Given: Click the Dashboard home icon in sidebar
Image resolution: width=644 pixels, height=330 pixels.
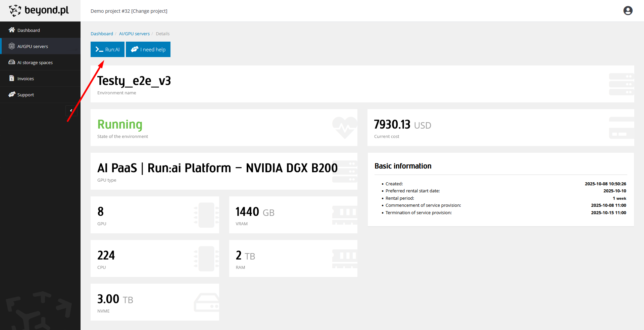Looking at the screenshot, I should pos(12,30).
